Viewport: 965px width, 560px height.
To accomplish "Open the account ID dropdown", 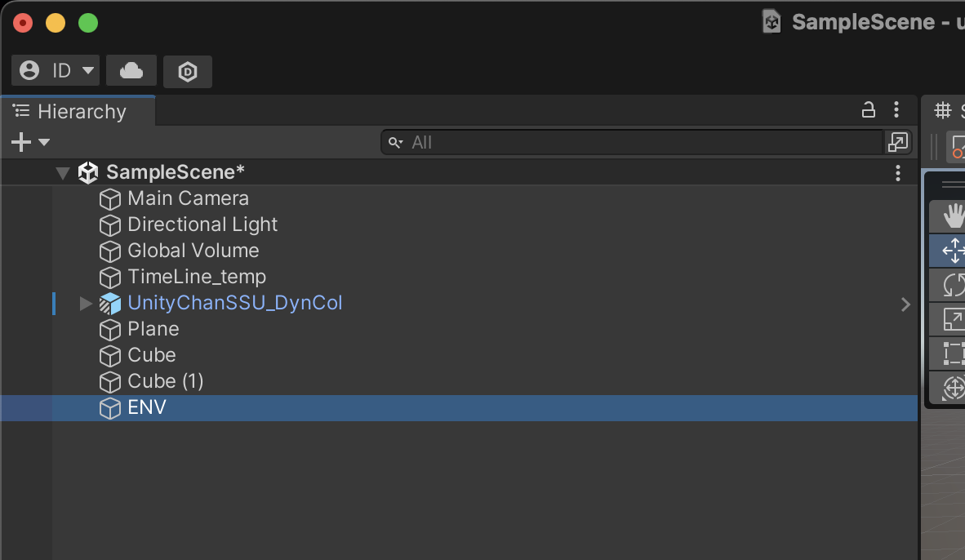I will point(56,70).
